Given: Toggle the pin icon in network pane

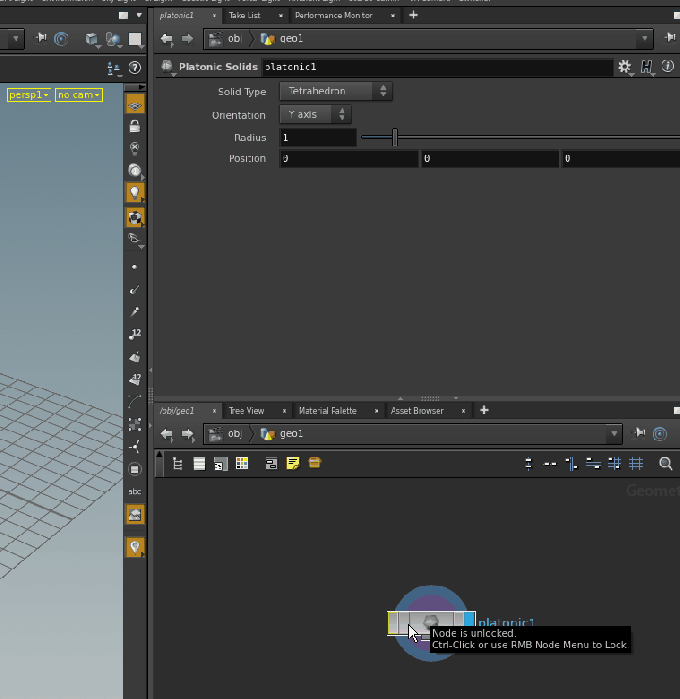Looking at the screenshot, I should click(641, 434).
